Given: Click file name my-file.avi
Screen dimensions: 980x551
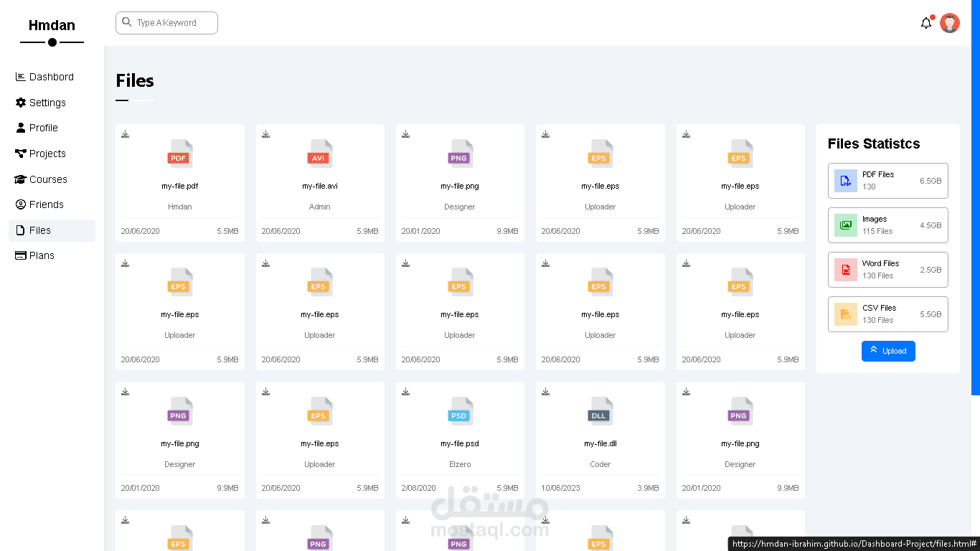Looking at the screenshot, I should click(x=320, y=186).
